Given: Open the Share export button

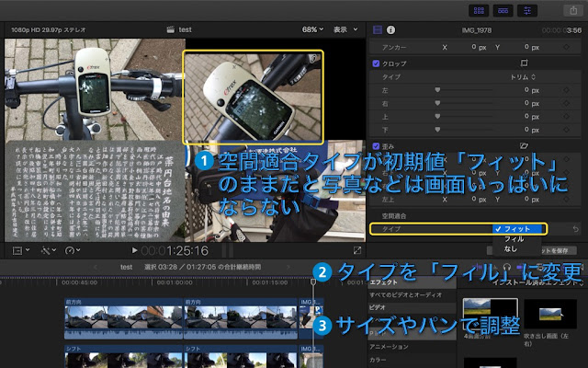Looking at the screenshot, I should pos(573,10).
